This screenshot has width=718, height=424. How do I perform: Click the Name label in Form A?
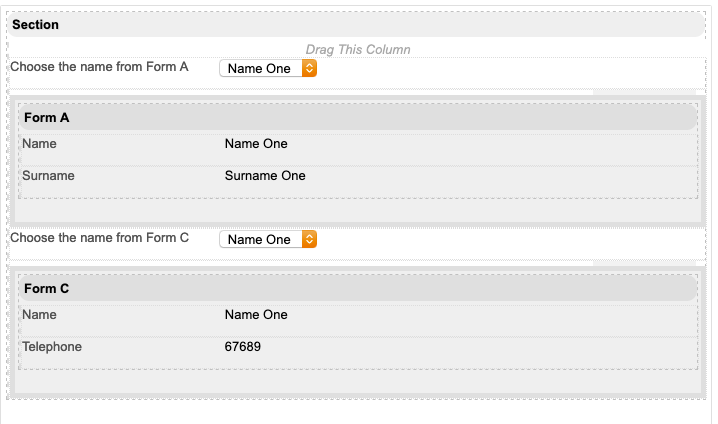pyautogui.click(x=39, y=144)
